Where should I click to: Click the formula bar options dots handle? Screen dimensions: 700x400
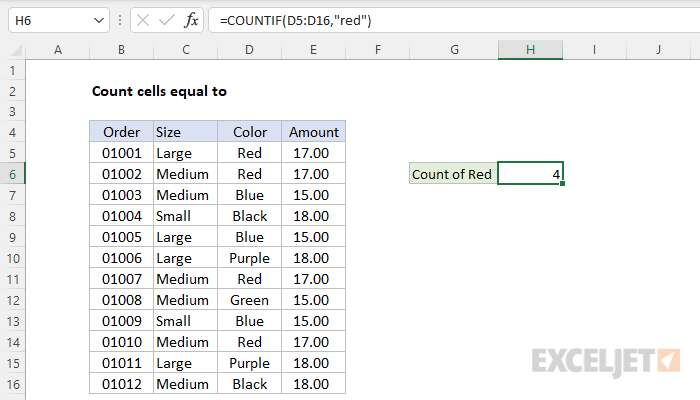[x=120, y=20]
